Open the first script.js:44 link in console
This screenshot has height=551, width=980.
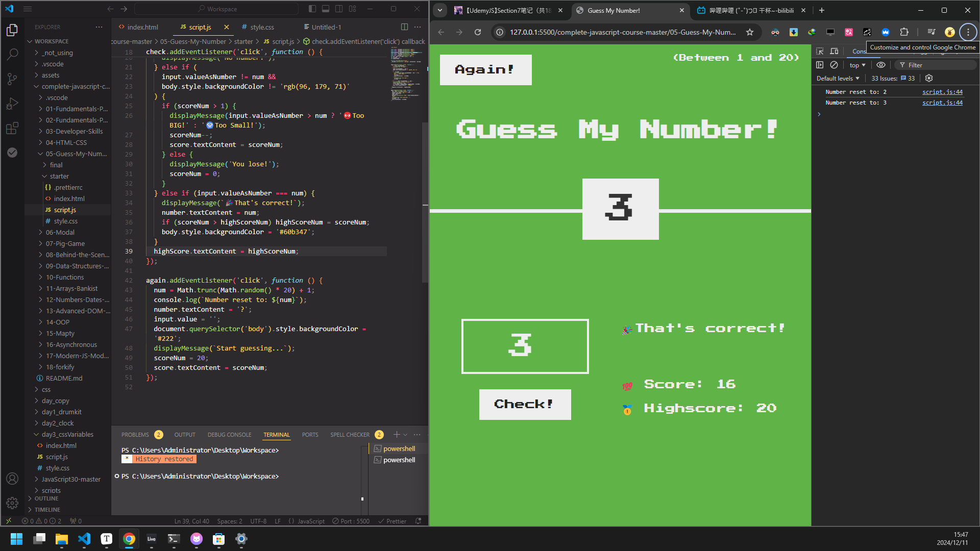942,92
